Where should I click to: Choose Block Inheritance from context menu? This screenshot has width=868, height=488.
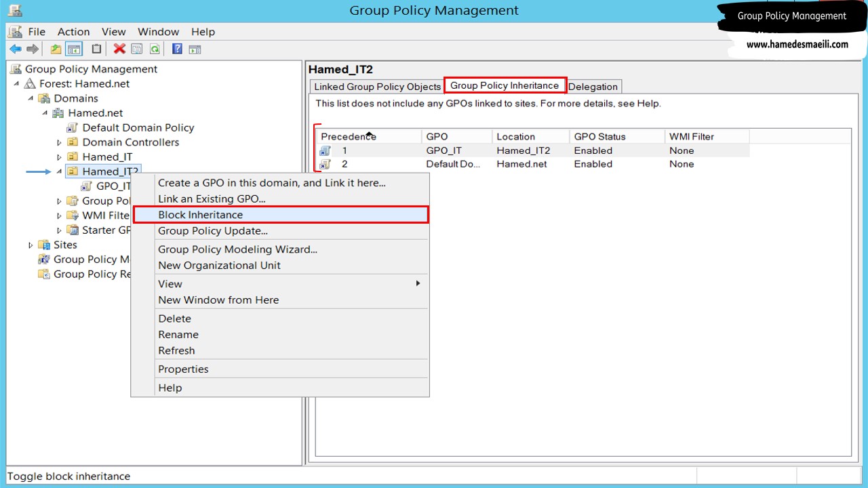(280, 215)
